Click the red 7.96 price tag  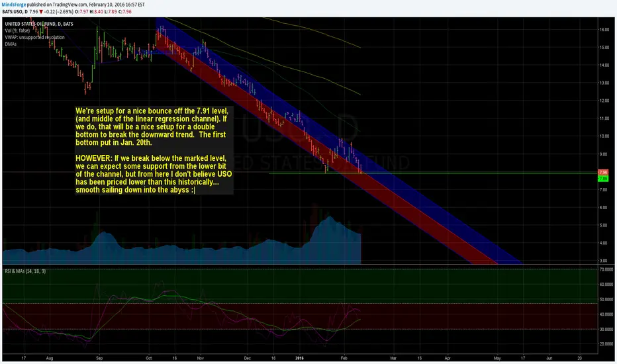click(x=602, y=172)
